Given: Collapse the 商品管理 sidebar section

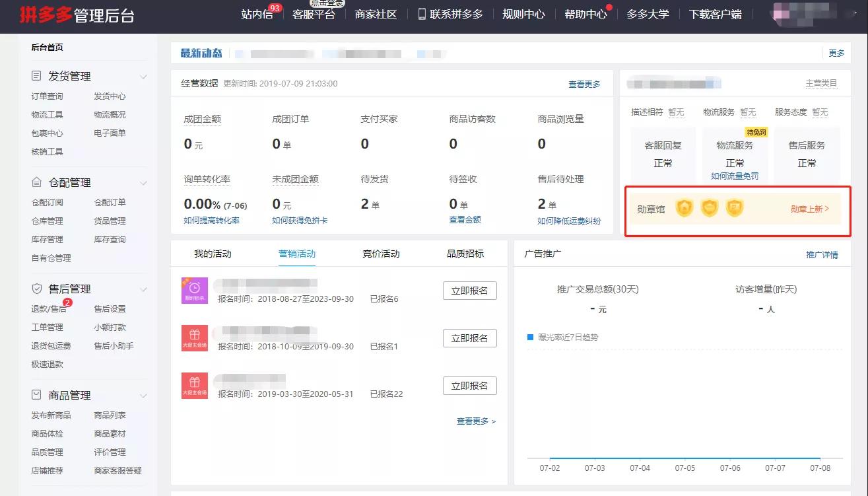Looking at the screenshot, I should point(144,394).
